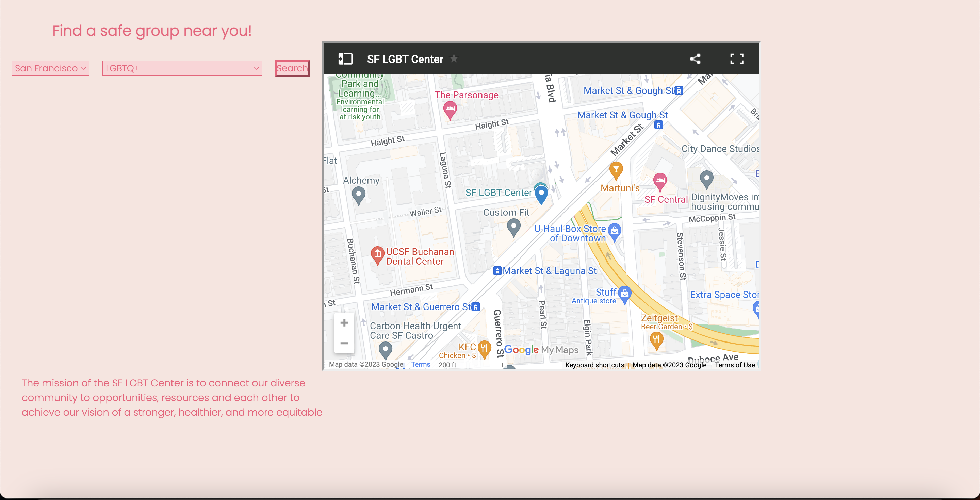Open the map sidebar panel icon

pyautogui.click(x=345, y=59)
